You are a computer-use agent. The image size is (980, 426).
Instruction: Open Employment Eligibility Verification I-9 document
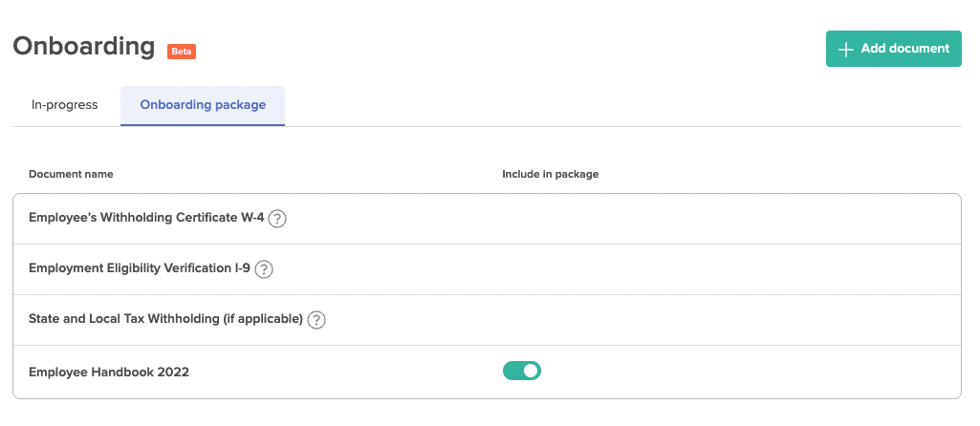[140, 268]
